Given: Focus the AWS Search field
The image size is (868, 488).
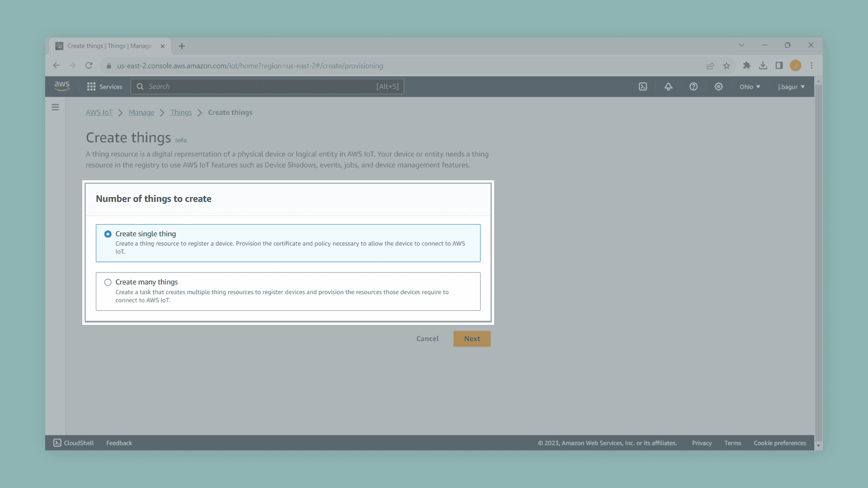Looking at the screenshot, I should click(x=267, y=87).
